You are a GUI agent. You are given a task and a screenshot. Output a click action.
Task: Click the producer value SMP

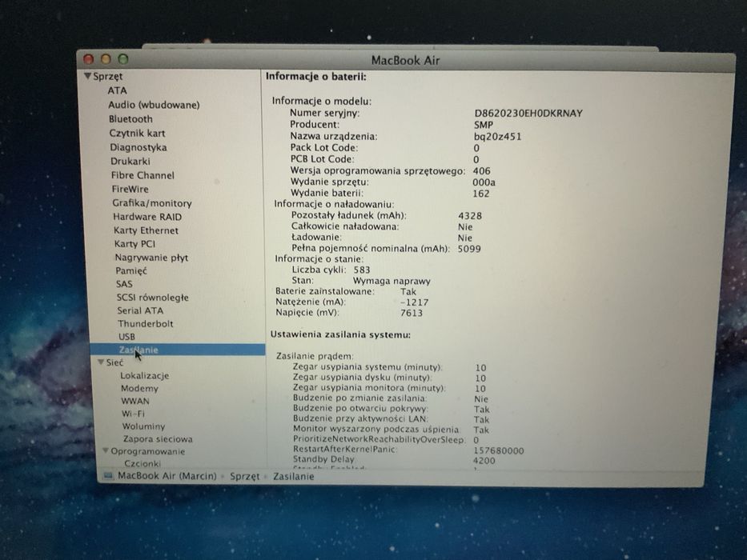coord(483,125)
